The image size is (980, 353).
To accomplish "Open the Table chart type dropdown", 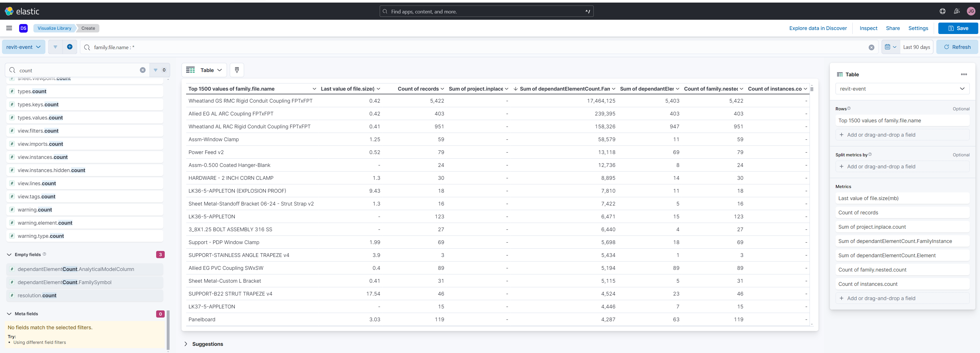I will 204,70.
